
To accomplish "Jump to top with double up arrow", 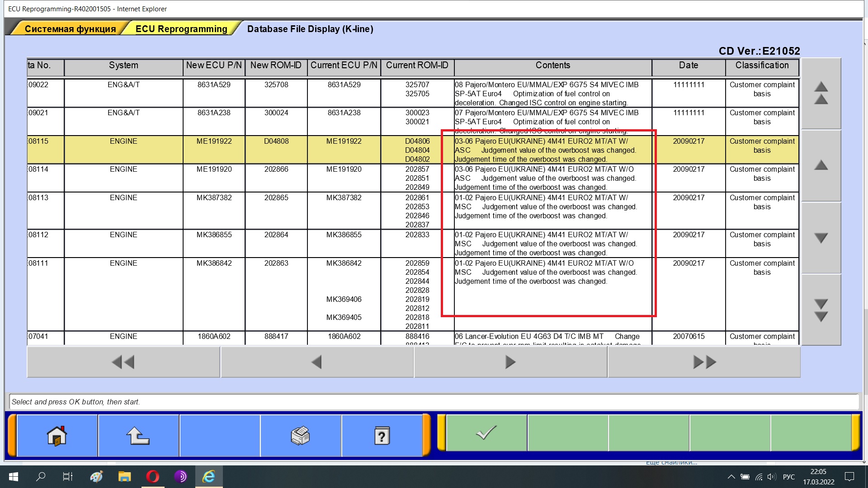I will tap(821, 94).
